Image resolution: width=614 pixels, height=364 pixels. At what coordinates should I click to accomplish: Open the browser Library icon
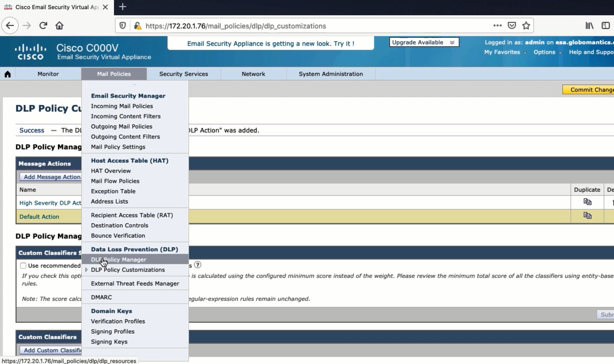click(589, 25)
